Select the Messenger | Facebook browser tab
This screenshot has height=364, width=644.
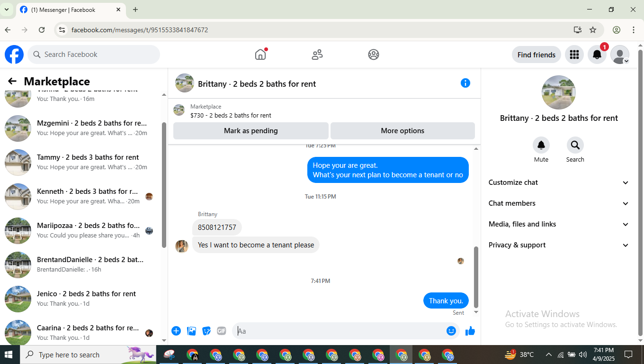(70, 10)
